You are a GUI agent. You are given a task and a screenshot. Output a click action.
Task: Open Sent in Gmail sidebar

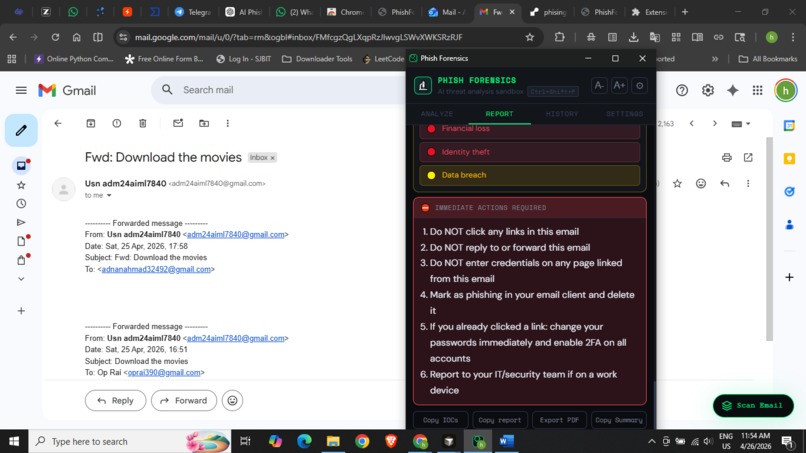(x=21, y=223)
